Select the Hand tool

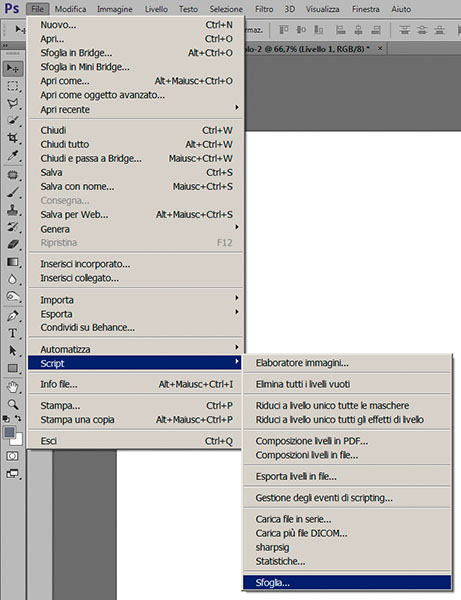13,387
